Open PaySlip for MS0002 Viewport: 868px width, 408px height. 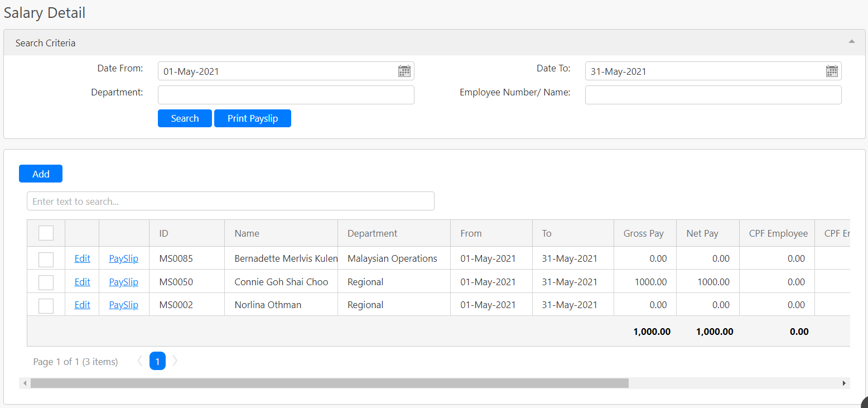coord(123,305)
